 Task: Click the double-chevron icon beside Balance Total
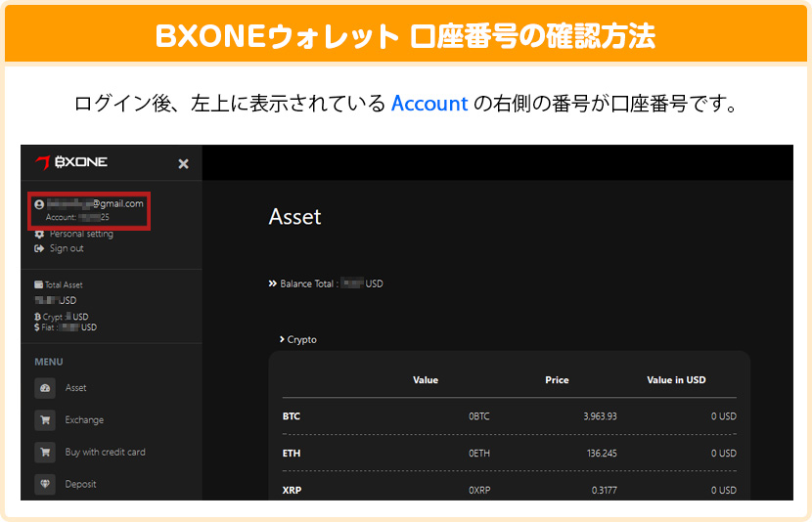click(272, 283)
